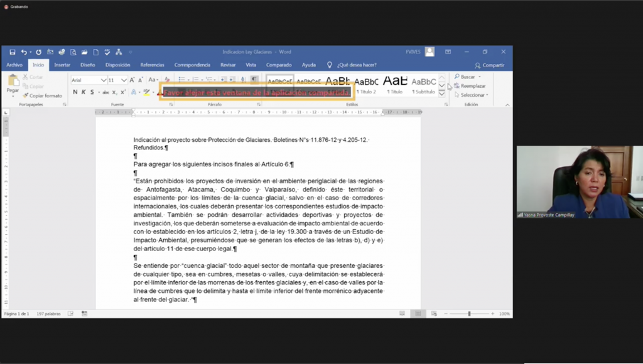Open the Archivo menu

coord(14,65)
